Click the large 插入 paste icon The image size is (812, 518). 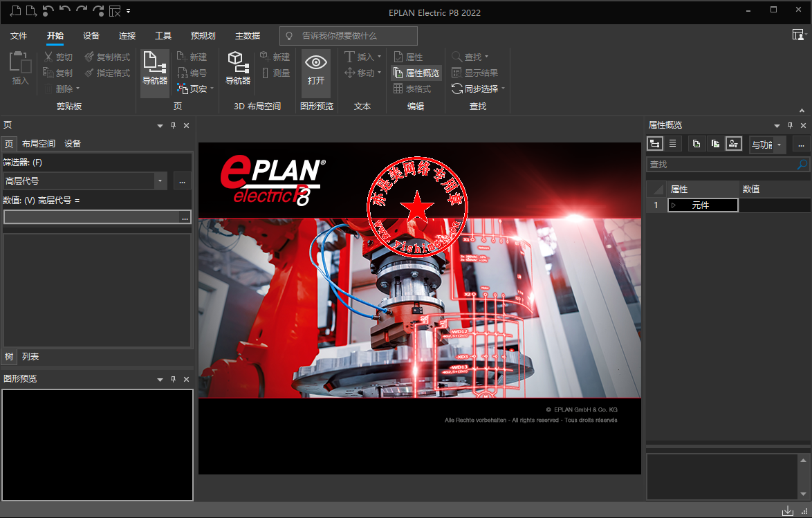[20, 68]
